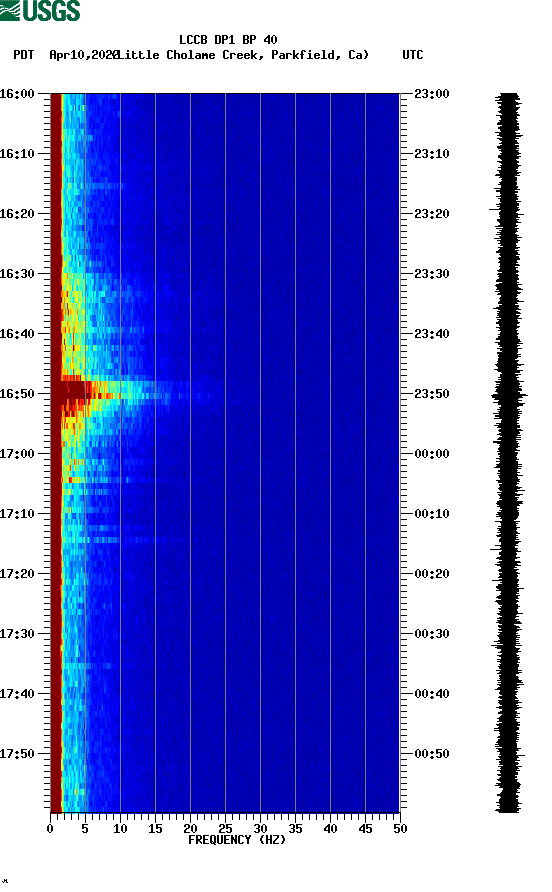This screenshot has width=552, height=892.
Task: Click the 00:50 UTC time label
Action: (432, 754)
